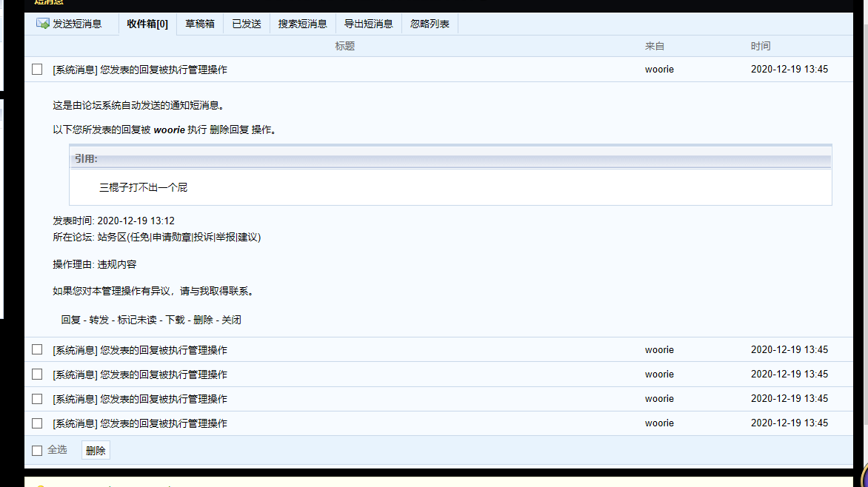Open the 搜索短消息 search tab
868x487 pixels.
coord(302,24)
